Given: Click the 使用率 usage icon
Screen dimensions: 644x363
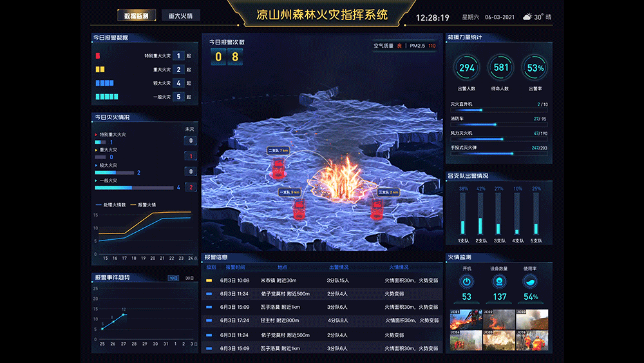Looking at the screenshot, I should click(x=530, y=282).
